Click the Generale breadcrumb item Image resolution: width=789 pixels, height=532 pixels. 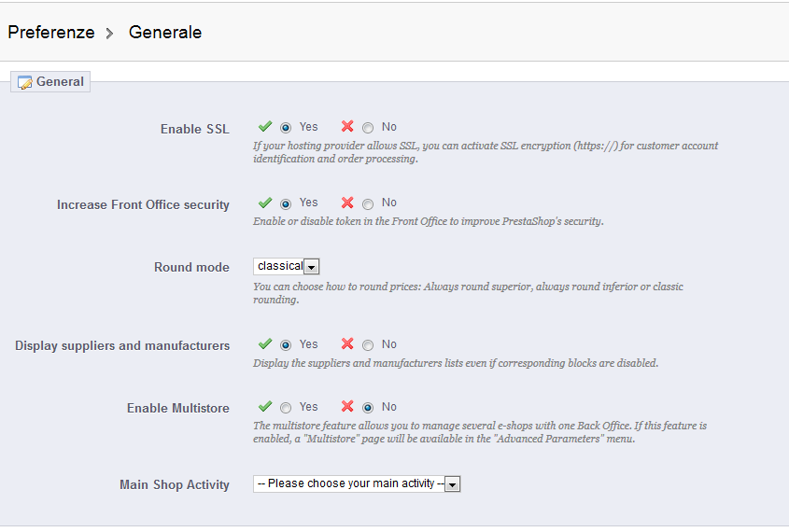165,33
